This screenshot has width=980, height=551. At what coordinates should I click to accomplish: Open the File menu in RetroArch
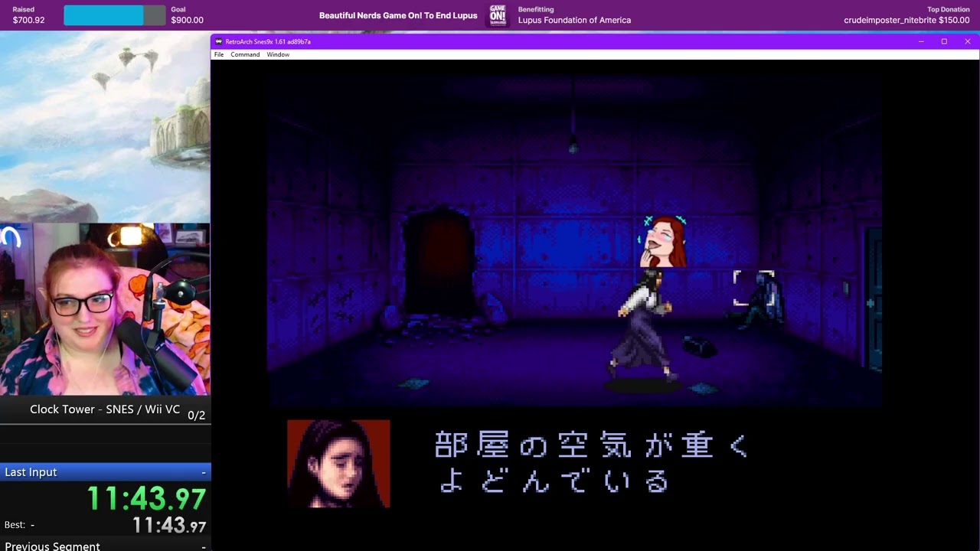point(219,54)
